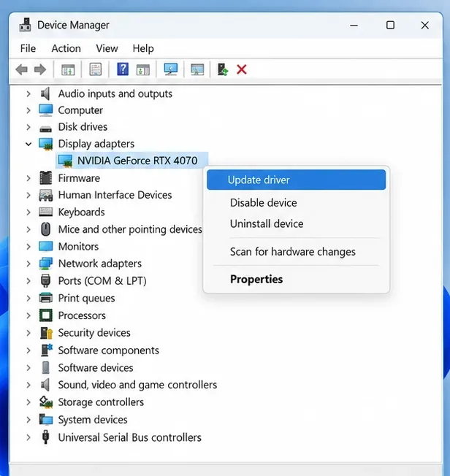Select the NVIDIA GeForce RTX 4070 row

click(132, 161)
